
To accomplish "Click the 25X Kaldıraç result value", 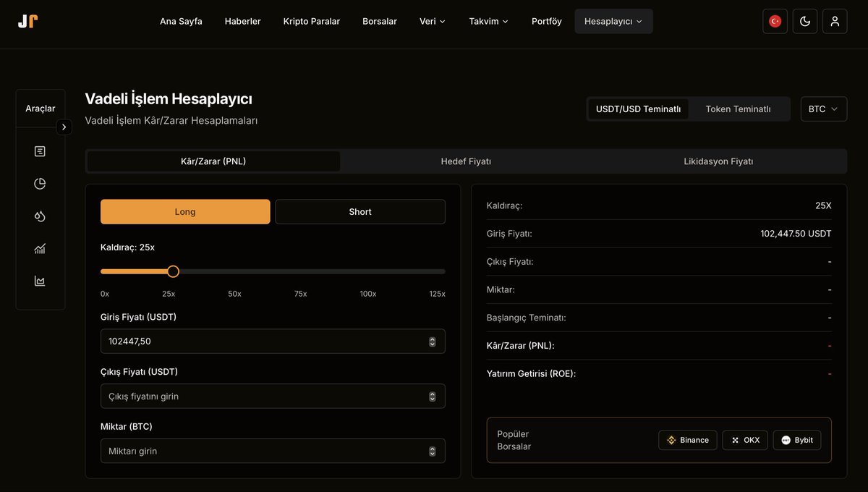I will point(823,205).
